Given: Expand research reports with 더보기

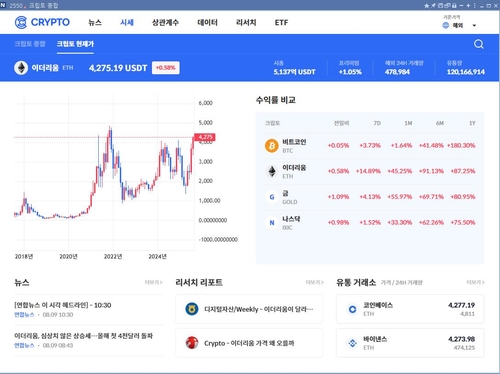Looking at the screenshot, I should [x=315, y=282].
